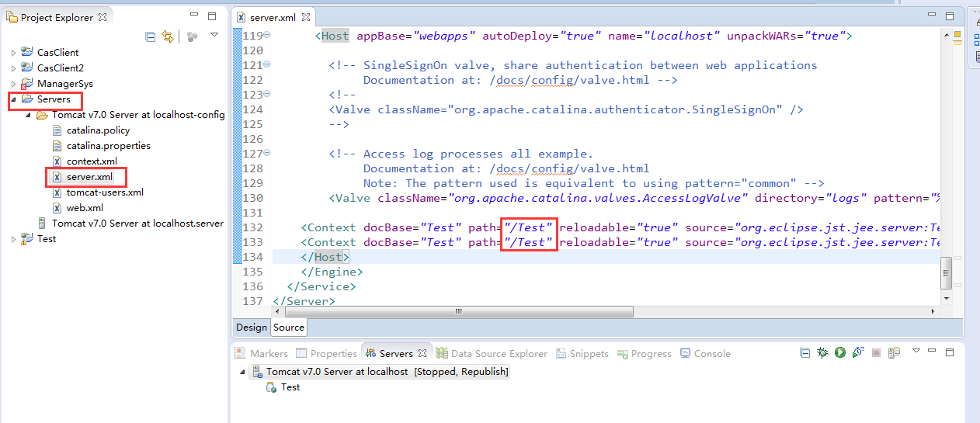The image size is (980, 423).
Task: Open the Markers view tab
Action: (x=262, y=353)
